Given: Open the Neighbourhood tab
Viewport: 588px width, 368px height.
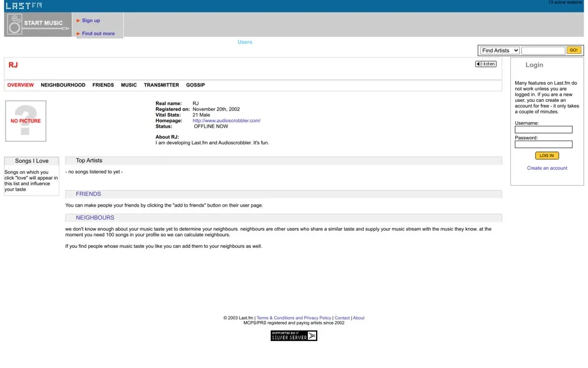Looking at the screenshot, I should point(63,85).
